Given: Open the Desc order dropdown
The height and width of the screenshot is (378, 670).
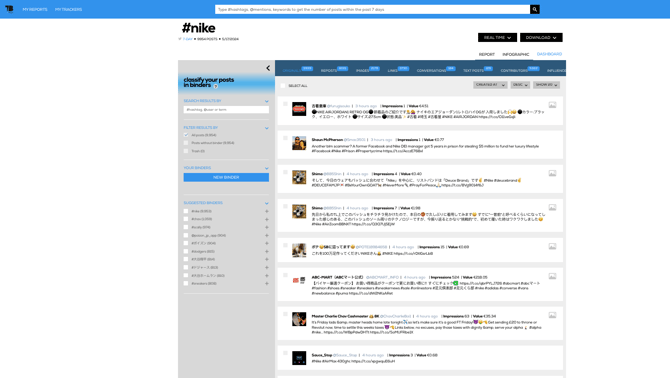Looking at the screenshot, I should point(520,85).
